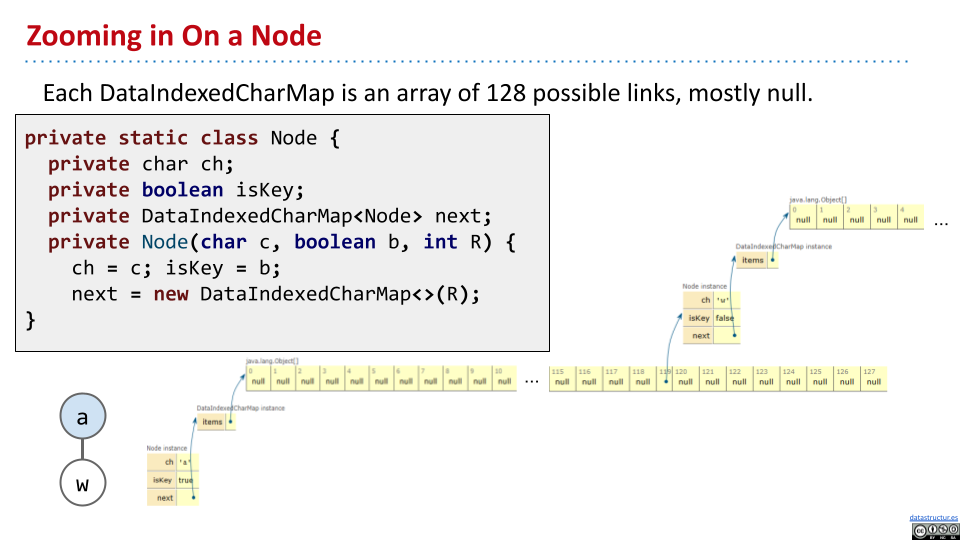Click pointer dot in upper-right 'items' field
960x540 pixels.
(x=770, y=260)
